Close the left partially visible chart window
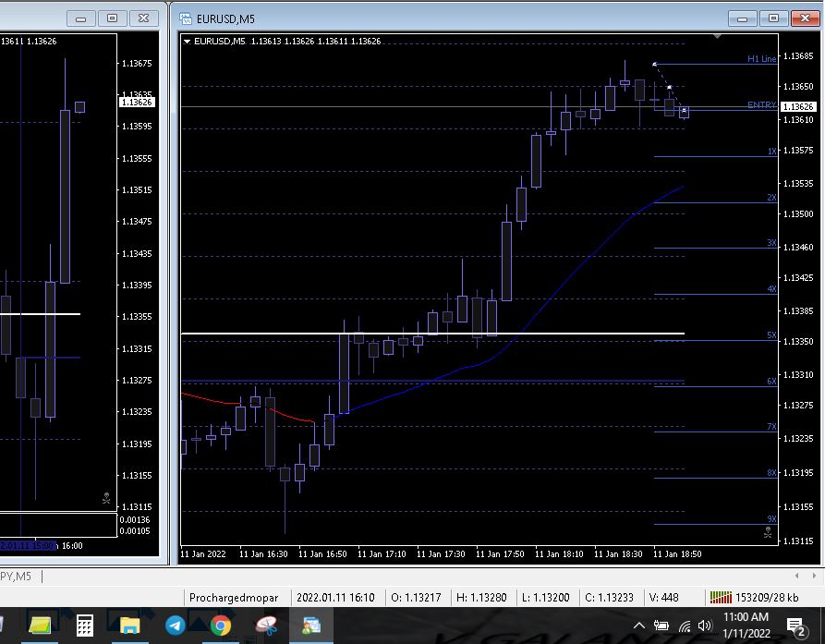The height and width of the screenshot is (644, 825). tap(142, 18)
